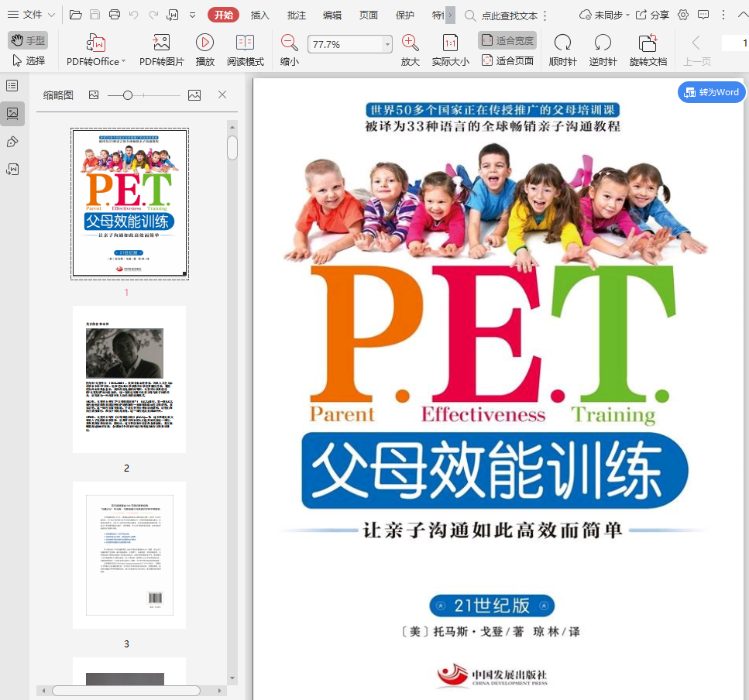749x700 pixels.
Task: Click the redo arrow icon
Action: 153,15
